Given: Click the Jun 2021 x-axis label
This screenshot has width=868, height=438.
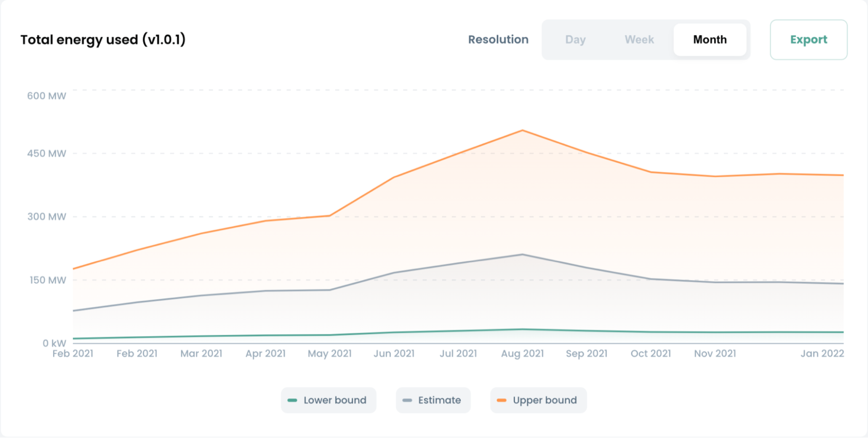Looking at the screenshot, I should pos(394,354).
